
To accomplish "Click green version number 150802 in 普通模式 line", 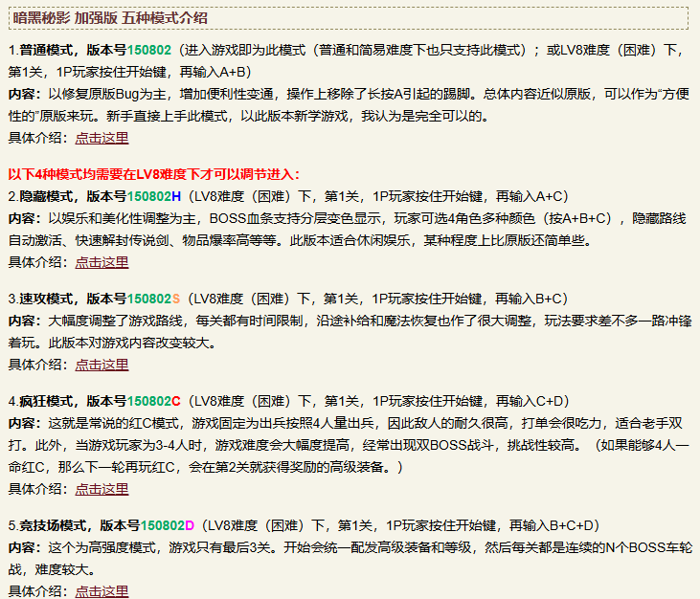I will click(x=149, y=50).
